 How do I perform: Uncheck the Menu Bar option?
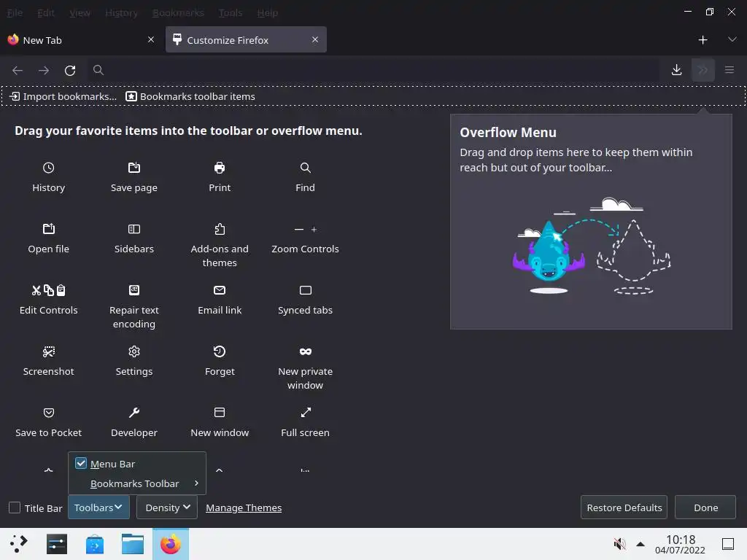pyautogui.click(x=136, y=463)
